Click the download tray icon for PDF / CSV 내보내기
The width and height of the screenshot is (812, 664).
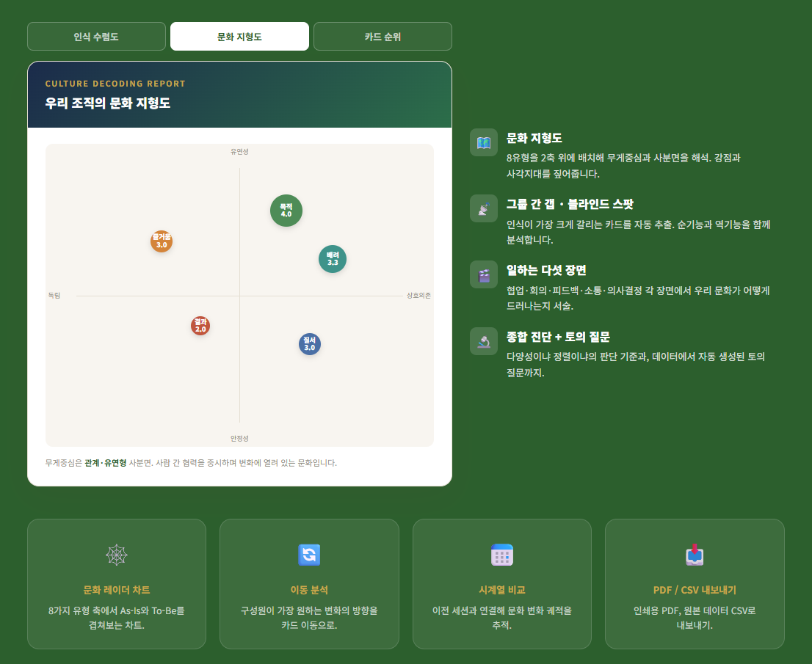click(x=695, y=555)
